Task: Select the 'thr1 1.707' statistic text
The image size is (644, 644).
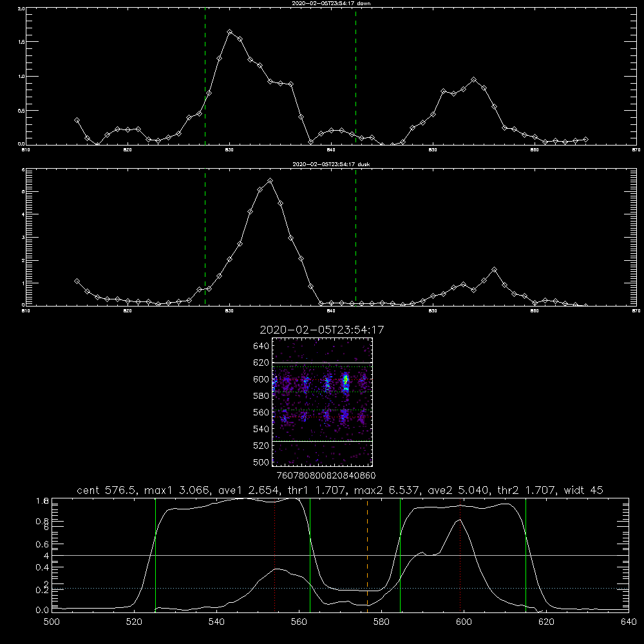Action: point(317,490)
